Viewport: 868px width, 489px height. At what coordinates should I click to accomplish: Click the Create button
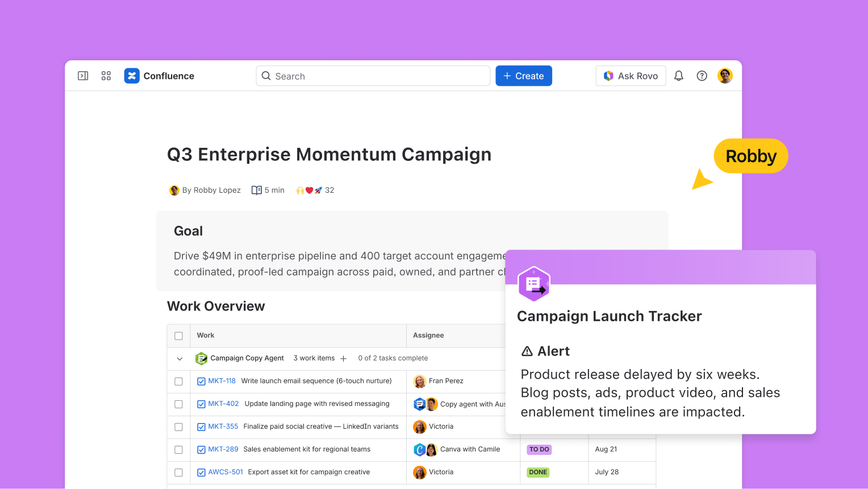(x=524, y=76)
